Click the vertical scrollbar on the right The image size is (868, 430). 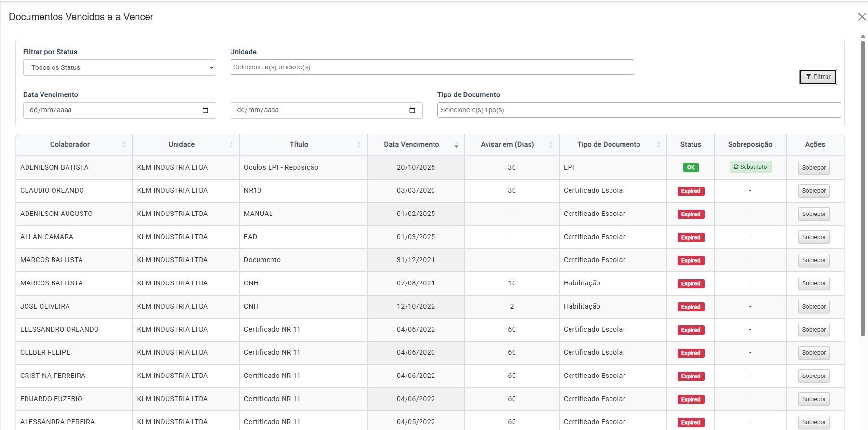point(863,188)
